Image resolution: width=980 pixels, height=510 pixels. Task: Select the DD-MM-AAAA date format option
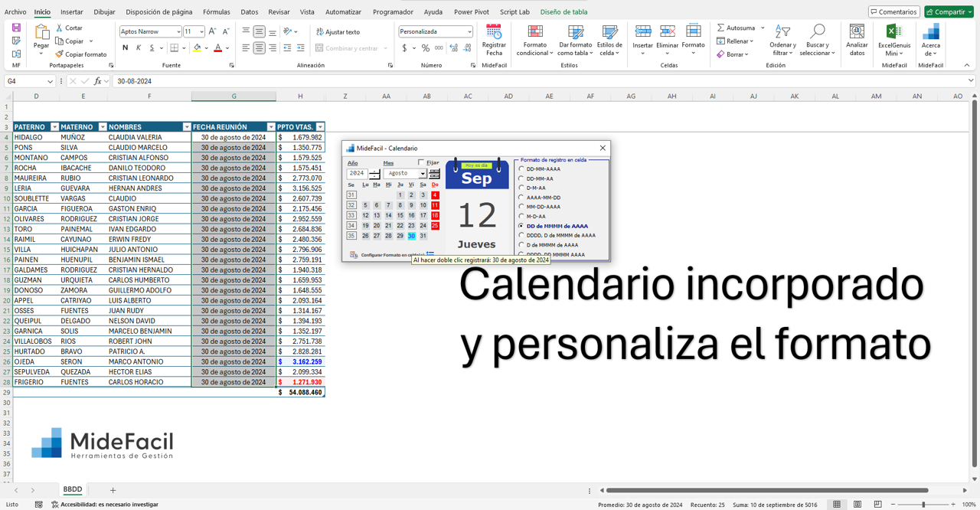(x=521, y=168)
